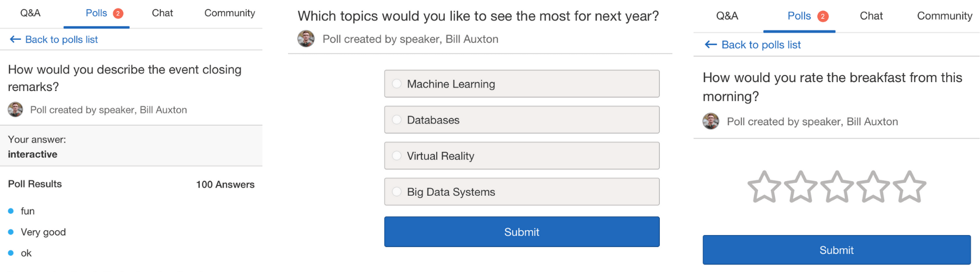Viewport: 980px width, 272px height.
Task: Go back to polls list from closing remarks poll
Action: 54,40
